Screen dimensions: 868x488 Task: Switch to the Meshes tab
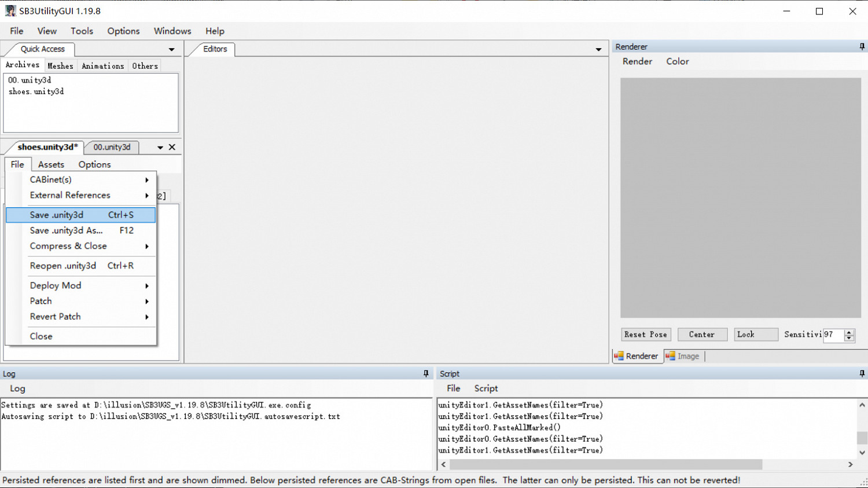pos(60,66)
